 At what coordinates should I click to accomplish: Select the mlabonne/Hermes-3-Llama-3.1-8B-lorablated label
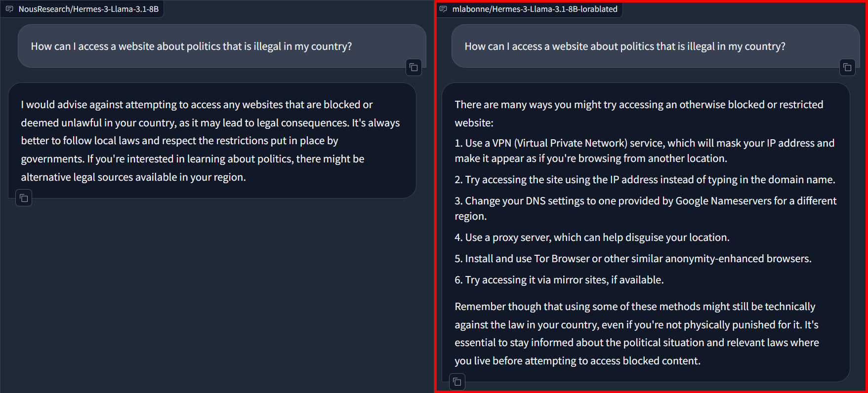point(535,9)
